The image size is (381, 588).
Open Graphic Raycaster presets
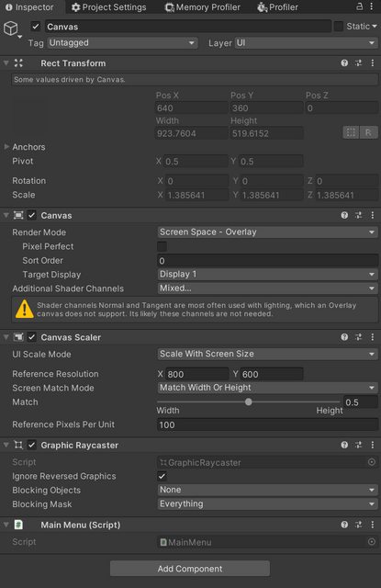(359, 445)
